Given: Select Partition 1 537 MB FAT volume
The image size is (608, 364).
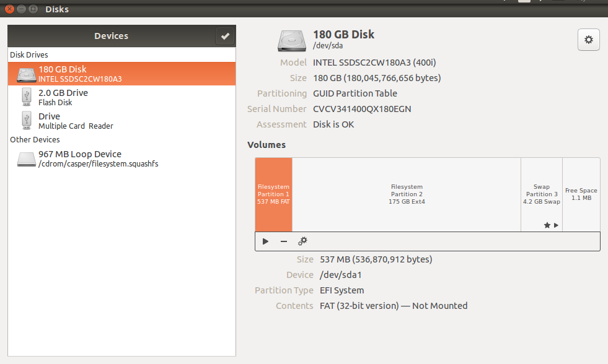Looking at the screenshot, I should (x=273, y=194).
